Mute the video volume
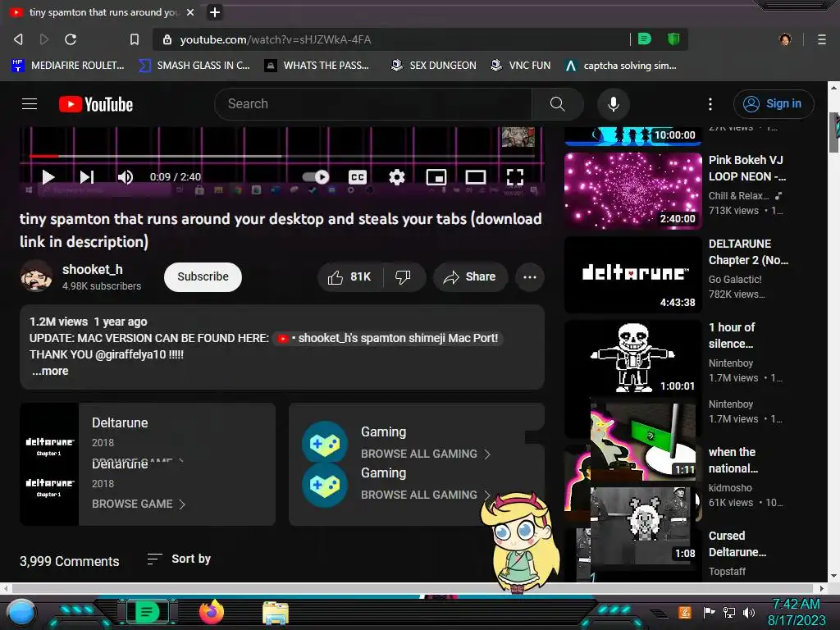This screenshot has width=840, height=630. coord(125,177)
